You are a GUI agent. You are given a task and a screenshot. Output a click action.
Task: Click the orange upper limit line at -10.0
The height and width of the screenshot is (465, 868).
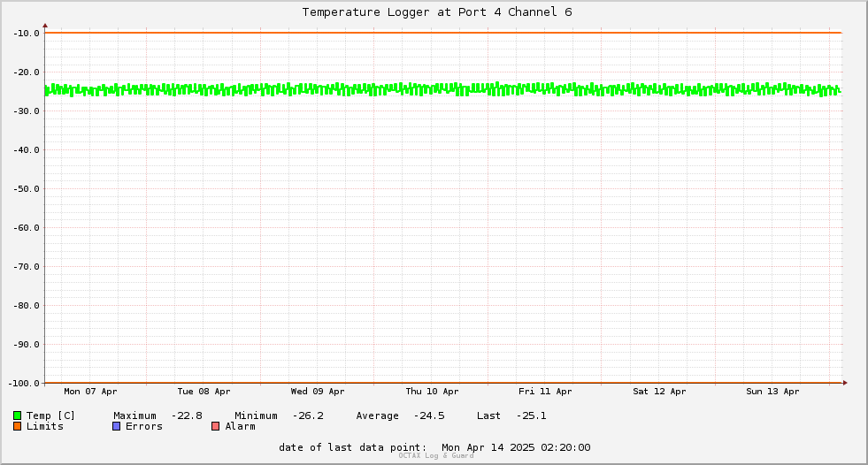(x=443, y=33)
